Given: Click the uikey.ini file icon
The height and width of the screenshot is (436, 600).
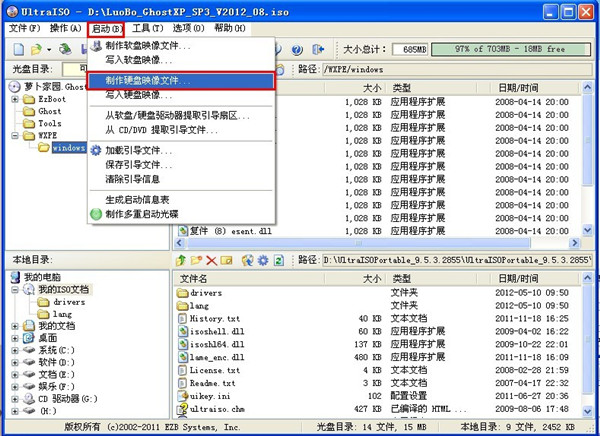Looking at the screenshot, I should click(183, 396).
